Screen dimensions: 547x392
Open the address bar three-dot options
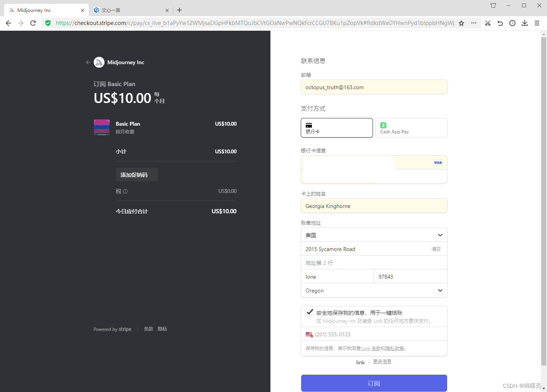tap(474, 23)
